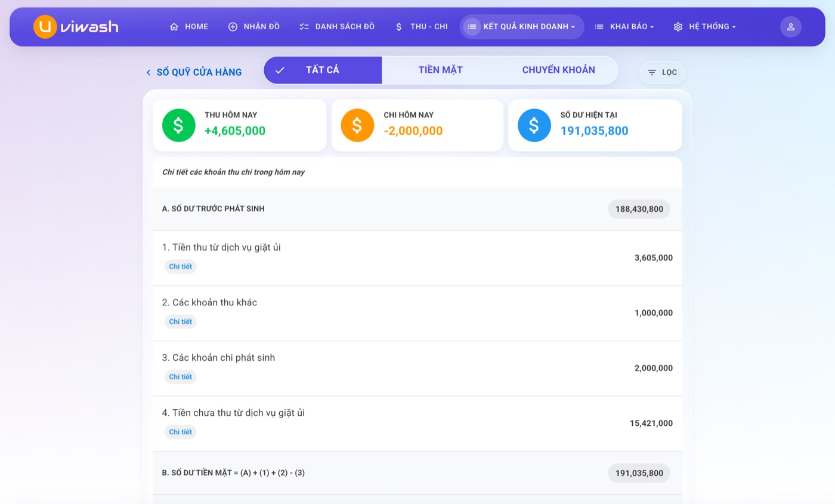The image size is (835, 504).
Task: Click the orange Chi hôm nay dollar icon
Action: click(357, 125)
